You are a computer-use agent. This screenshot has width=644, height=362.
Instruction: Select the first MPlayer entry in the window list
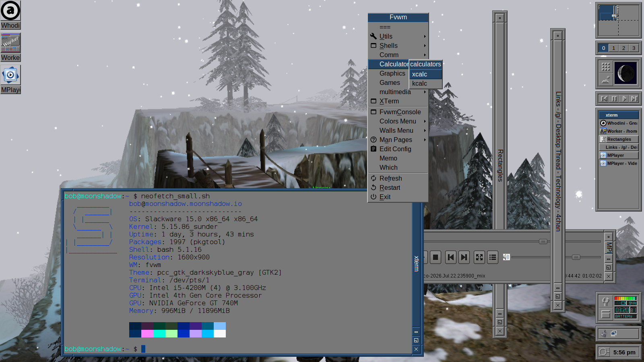[619, 155]
